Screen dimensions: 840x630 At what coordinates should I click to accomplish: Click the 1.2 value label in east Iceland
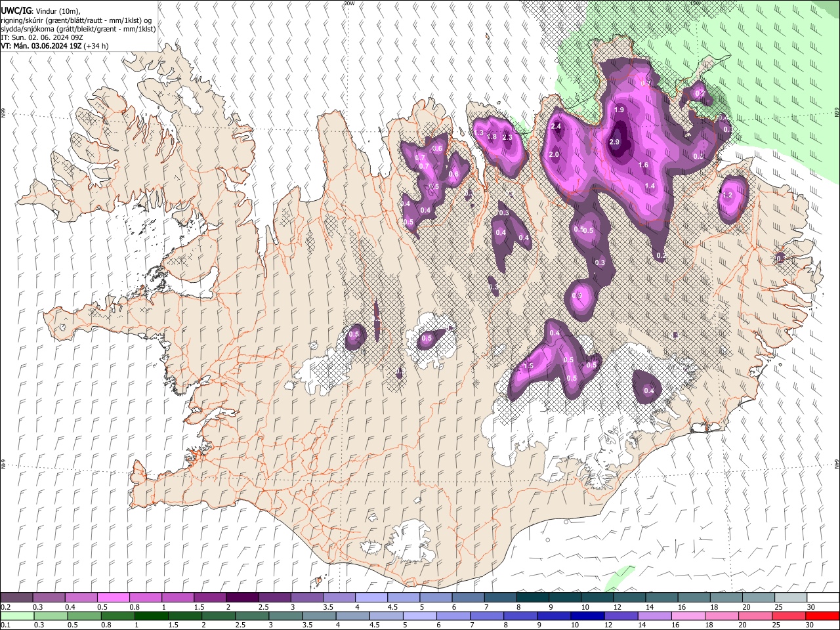click(727, 195)
